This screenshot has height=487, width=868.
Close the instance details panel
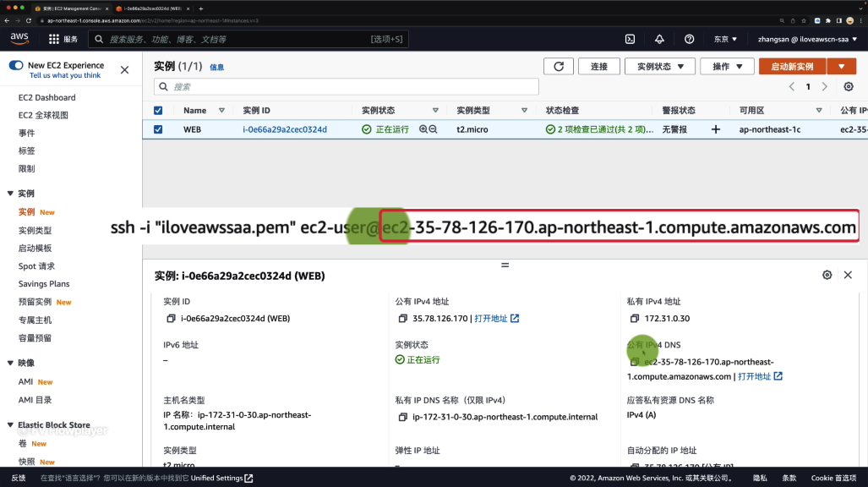848,275
